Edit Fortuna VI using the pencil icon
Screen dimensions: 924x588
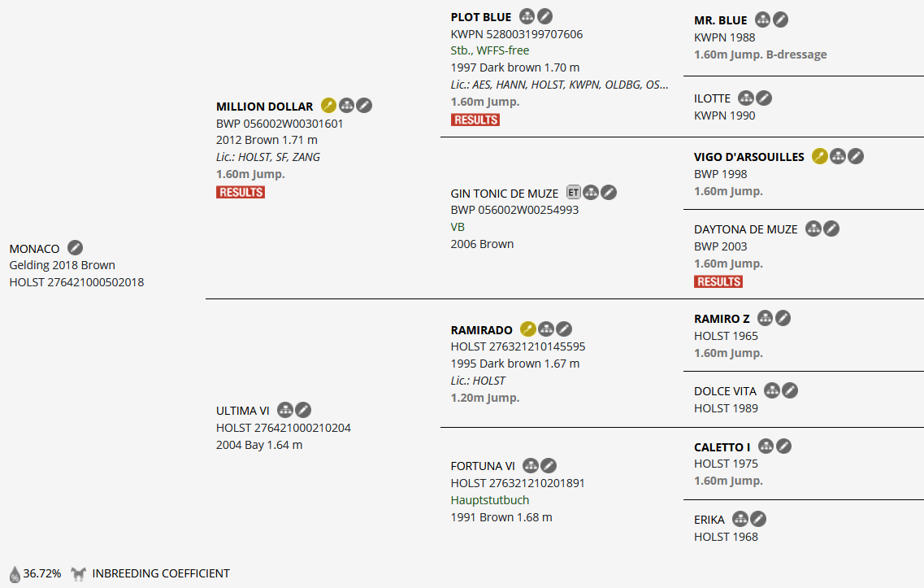tap(549, 465)
